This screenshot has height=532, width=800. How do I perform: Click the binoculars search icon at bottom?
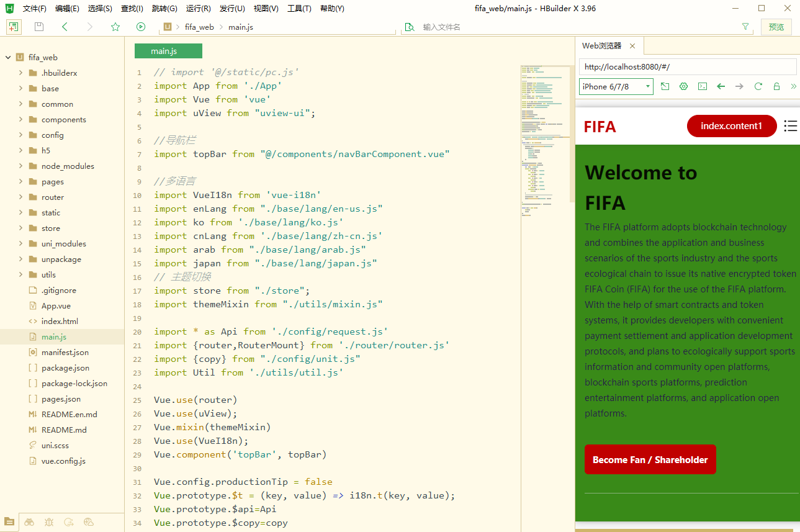[x=29, y=522]
